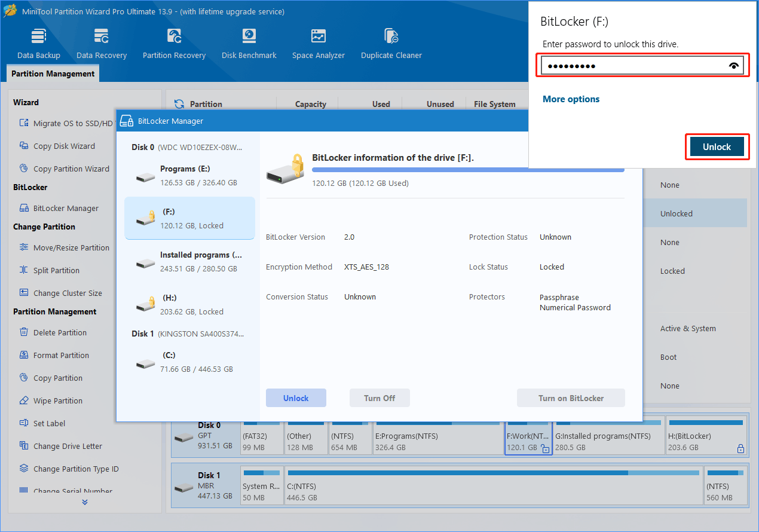Click the C: drive icon in BitLocker Manager
This screenshot has height=532, width=759.
point(145,364)
